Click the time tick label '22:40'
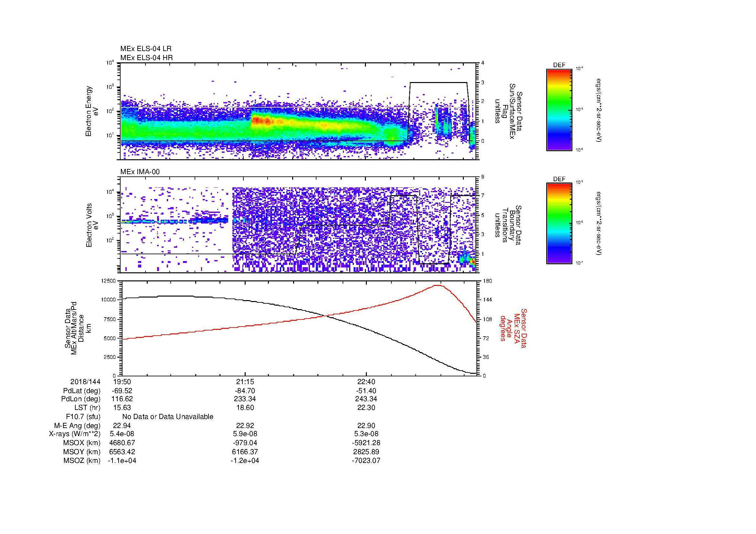This screenshot has height=534, width=756. point(366,382)
